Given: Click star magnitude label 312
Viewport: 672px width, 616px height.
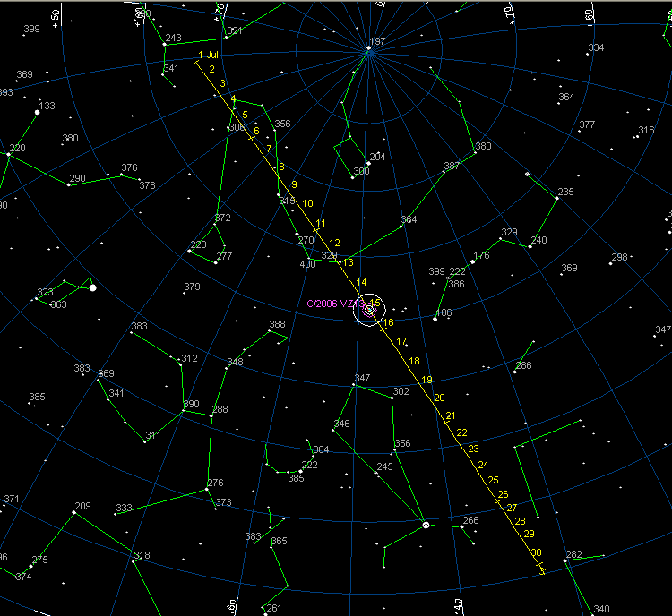Looking at the screenshot, I should [189, 358].
